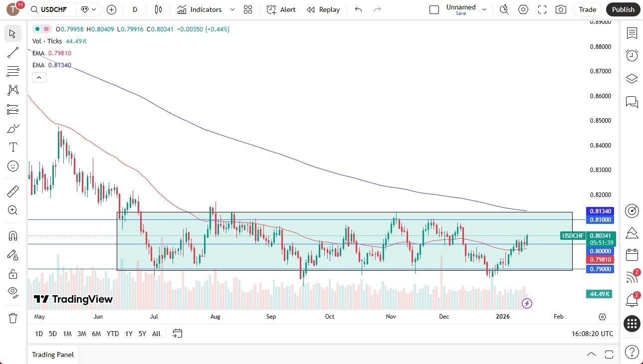Viewport: 643px width, 364px height.
Task: Select the Trend Line drawing tool
Action: pos(13,52)
